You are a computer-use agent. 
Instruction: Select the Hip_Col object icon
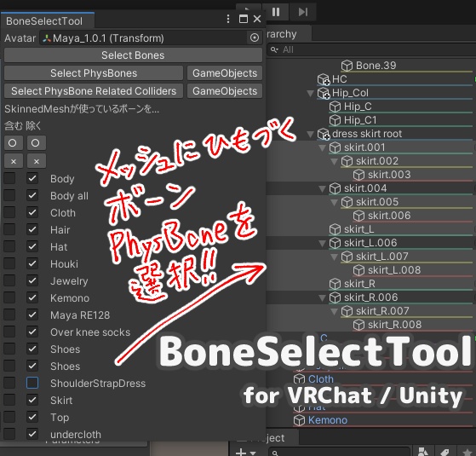[x=324, y=93]
